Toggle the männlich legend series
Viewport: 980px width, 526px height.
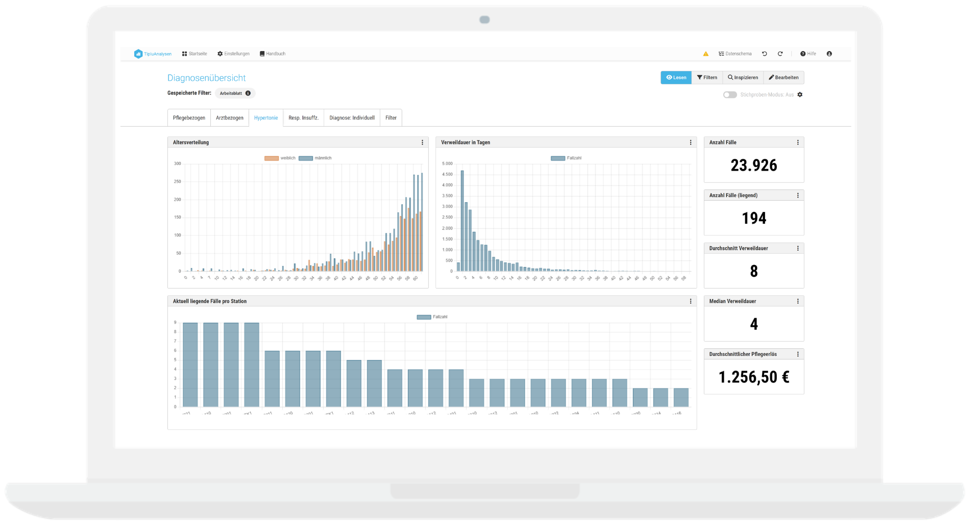(x=306, y=158)
